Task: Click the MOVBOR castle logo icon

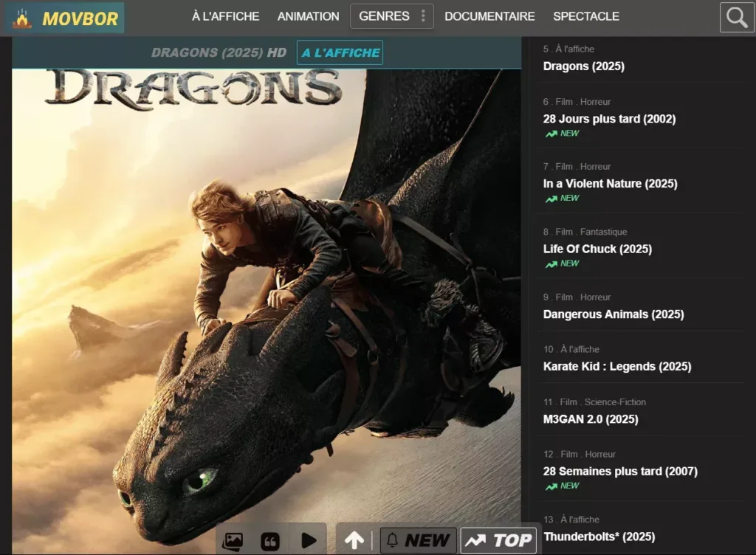Action: 23,18
